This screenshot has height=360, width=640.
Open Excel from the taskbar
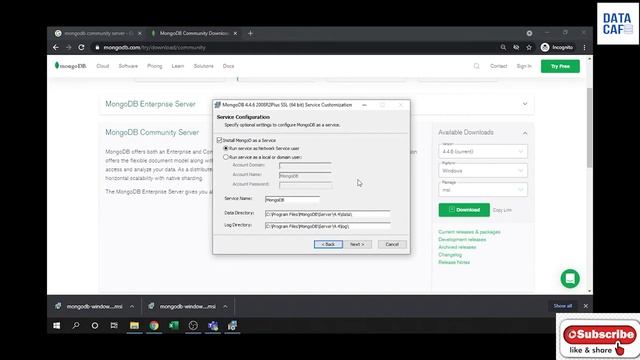173,325
